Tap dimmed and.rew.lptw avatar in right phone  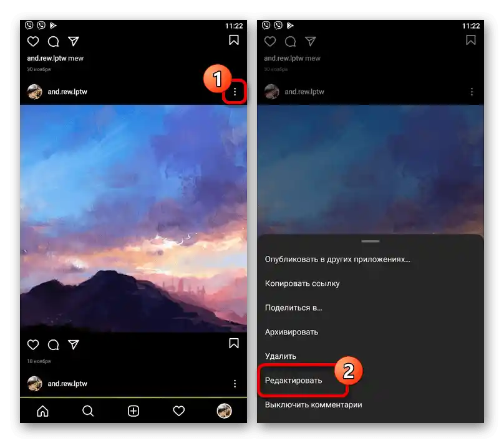(x=271, y=92)
